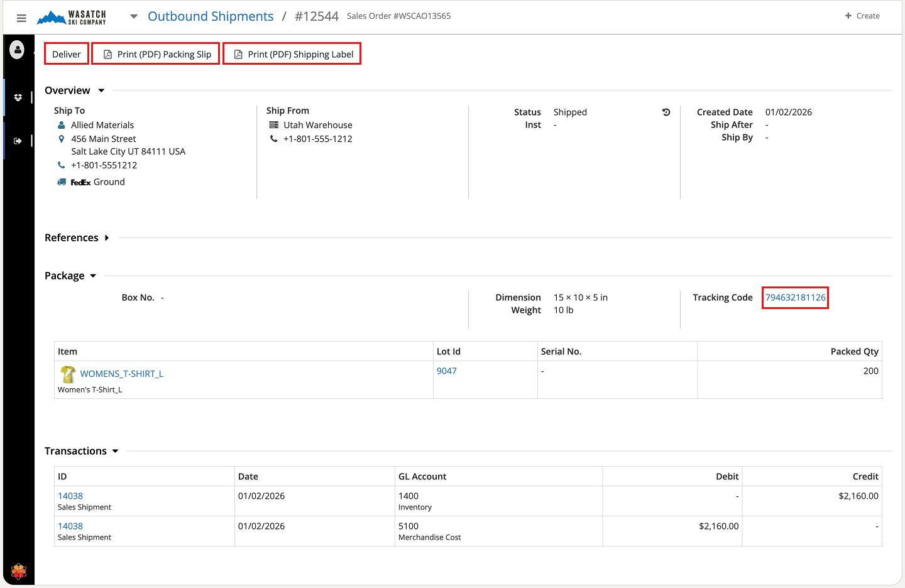
Task: Expand the References section
Action: [107, 238]
